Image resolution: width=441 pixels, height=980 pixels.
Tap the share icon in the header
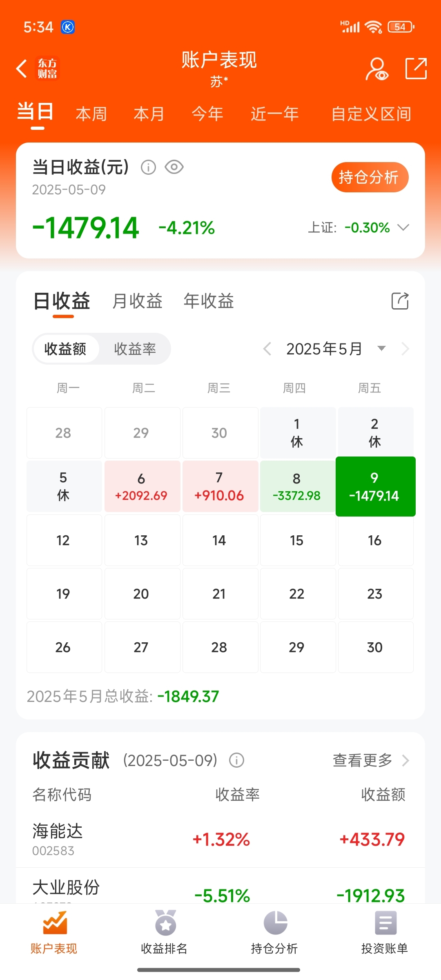[x=416, y=68]
